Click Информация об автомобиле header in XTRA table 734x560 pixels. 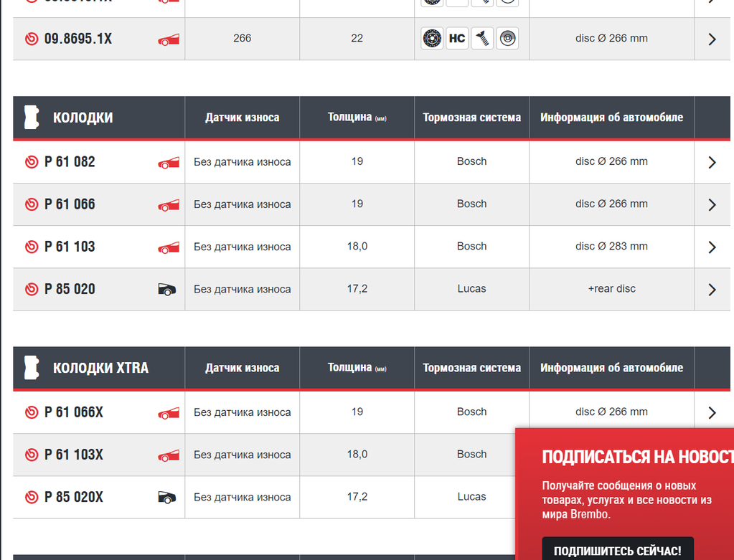(x=611, y=368)
